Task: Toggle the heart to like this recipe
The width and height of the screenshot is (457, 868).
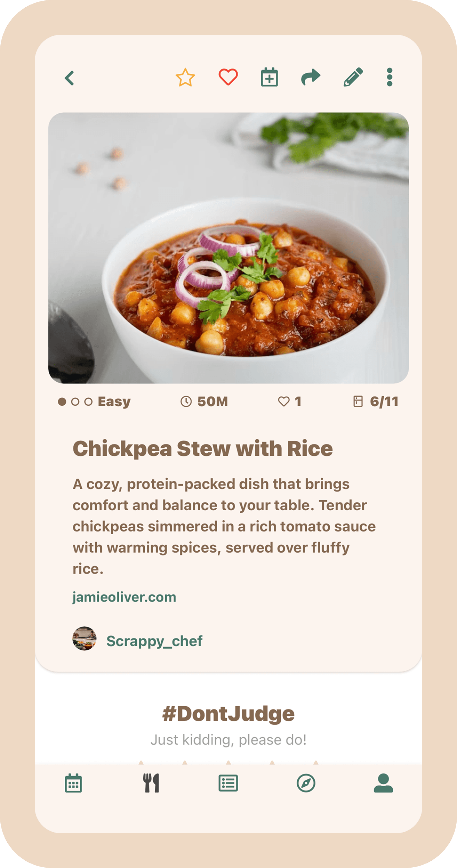Action: pos(228,77)
